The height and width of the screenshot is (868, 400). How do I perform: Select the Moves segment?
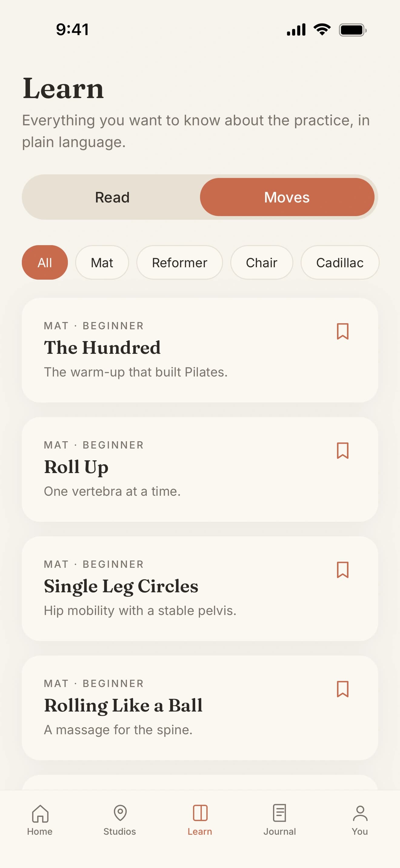(x=287, y=197)
